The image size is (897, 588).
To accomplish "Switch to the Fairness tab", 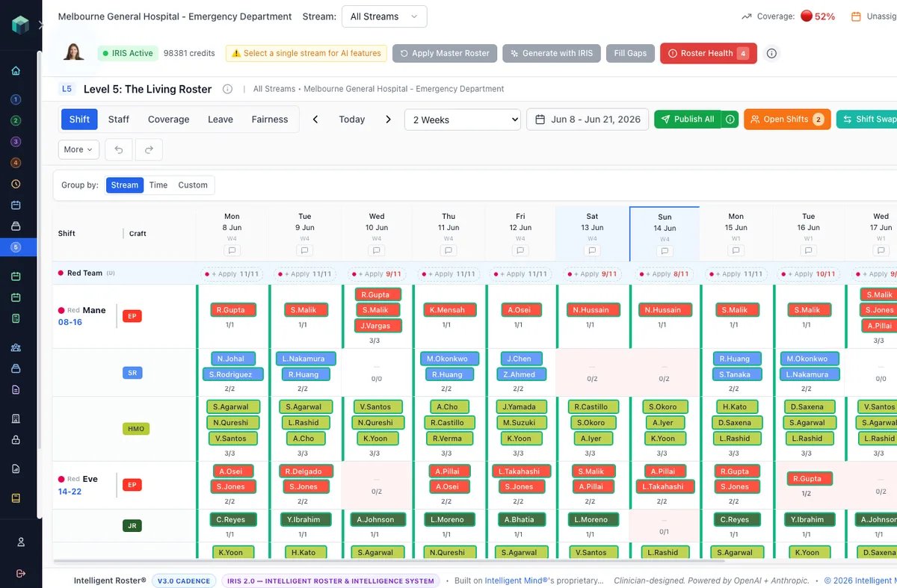I will (270, 120).
